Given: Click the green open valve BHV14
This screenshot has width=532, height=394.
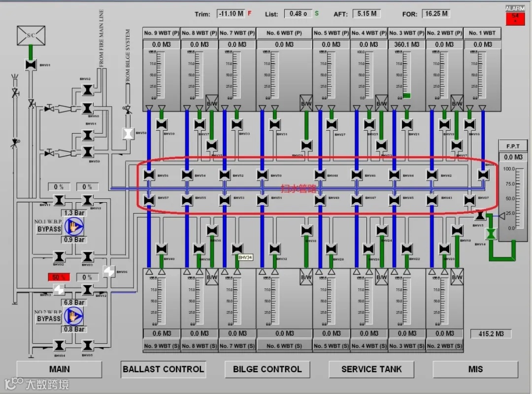Looking at the screenshot, I should pos(490,234).
